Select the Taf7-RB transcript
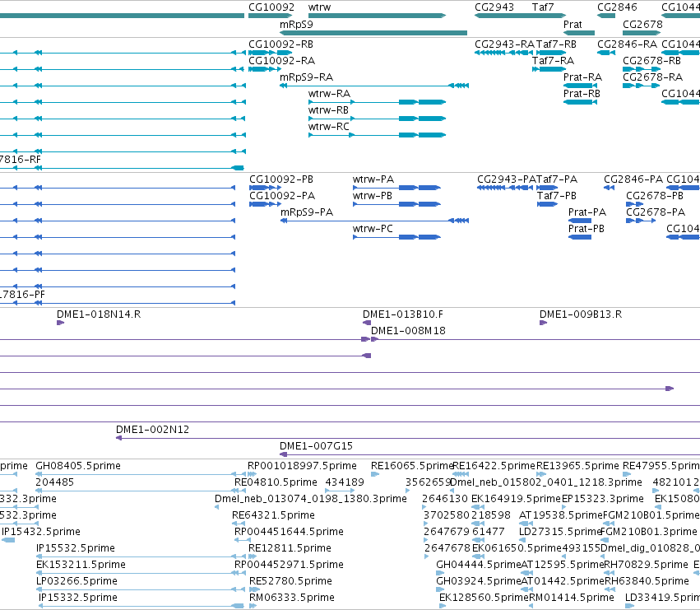Viewport: 700px width, 610px height. (x=556, y=44)
